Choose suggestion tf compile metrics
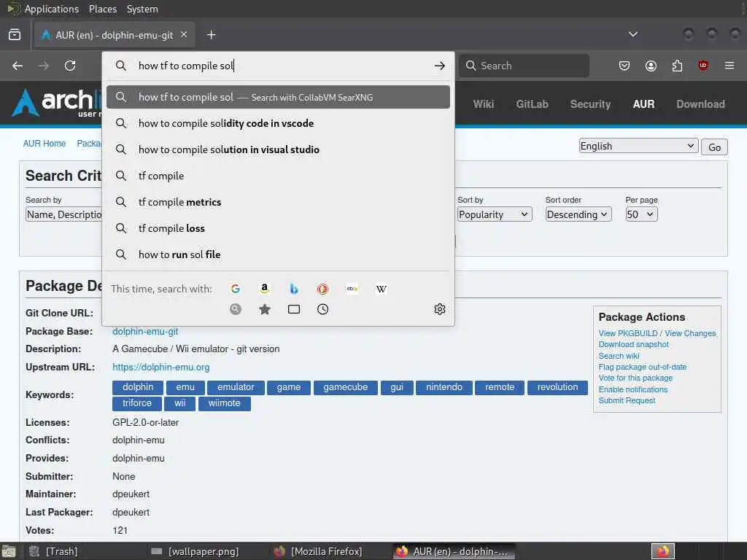 pyautogui.click(x=278, y=202)
